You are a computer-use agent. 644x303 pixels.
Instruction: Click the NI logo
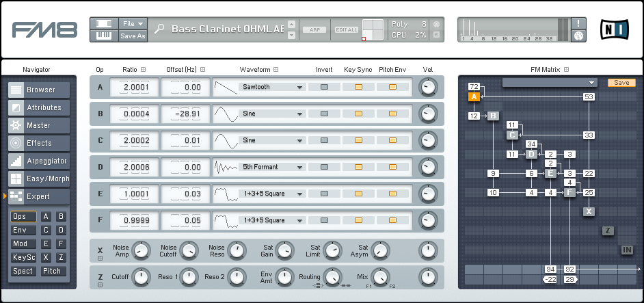pos(614,29)
